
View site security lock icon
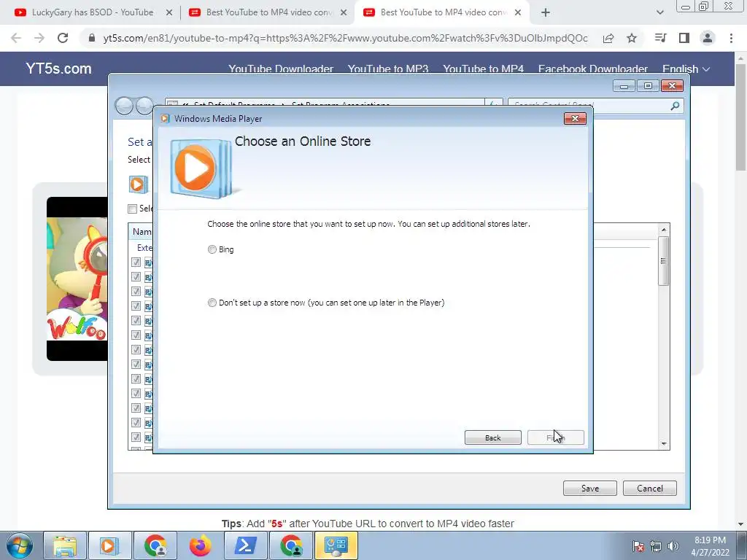92,38
